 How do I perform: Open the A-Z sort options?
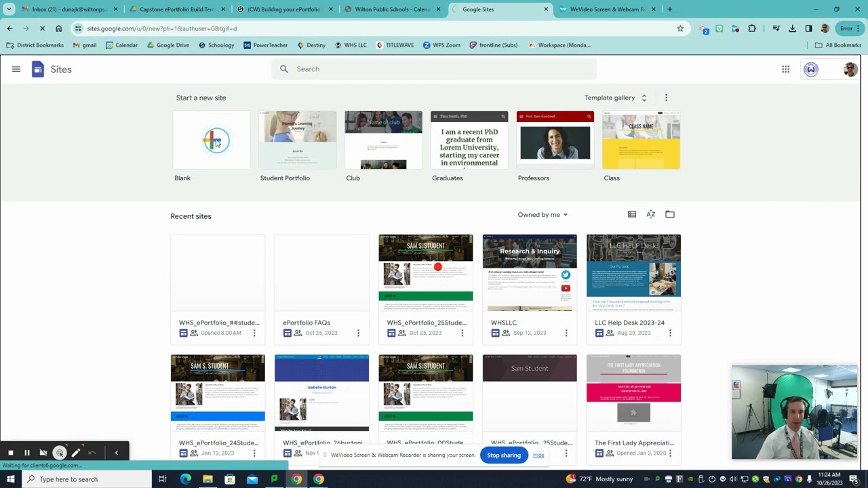click(651, 214)
